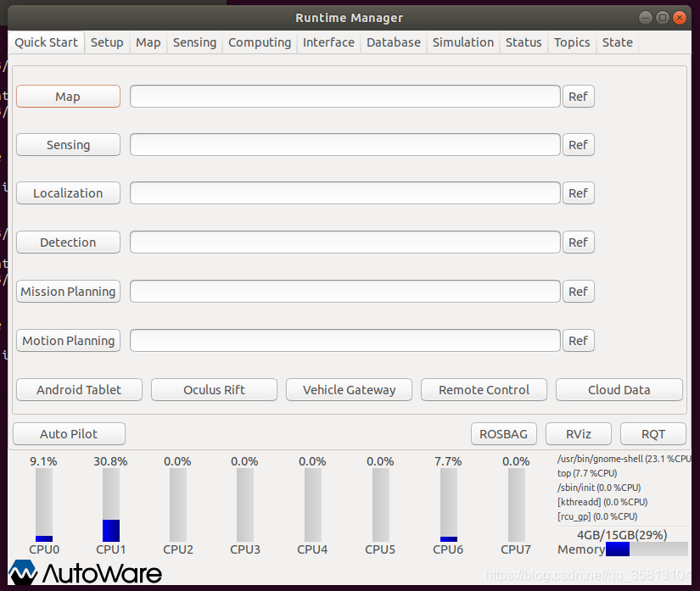Open the Topics tab
This screenshot has height=591, width=700.
572,42
